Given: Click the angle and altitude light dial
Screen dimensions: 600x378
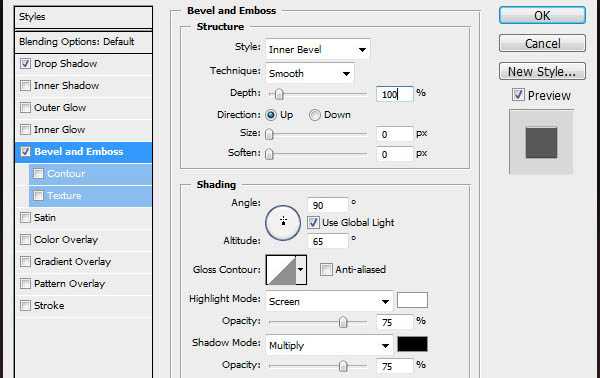Looking at the screenshot, I should [x=283, y=223].
